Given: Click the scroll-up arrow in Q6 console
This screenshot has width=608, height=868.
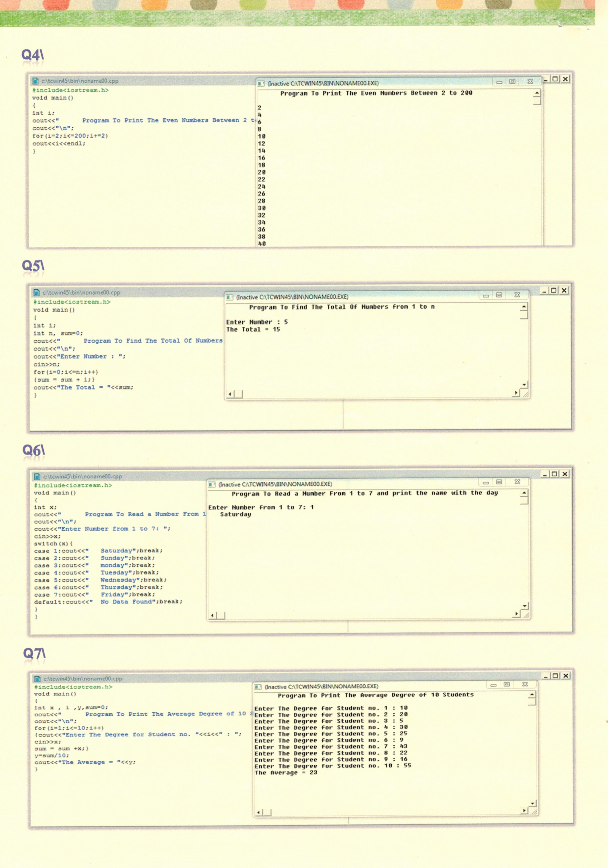Looking at the screenshot, I should point(524,493).
